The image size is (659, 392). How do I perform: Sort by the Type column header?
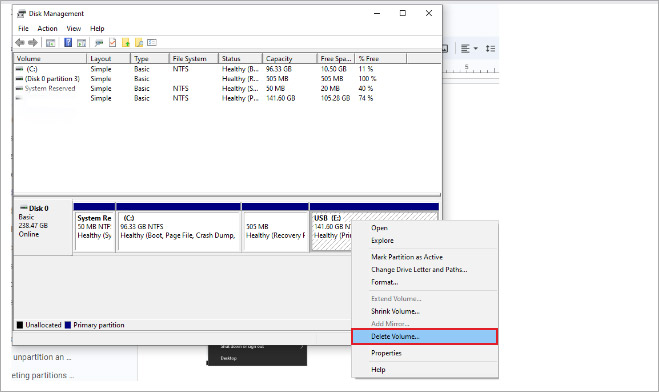click(150, 58)
